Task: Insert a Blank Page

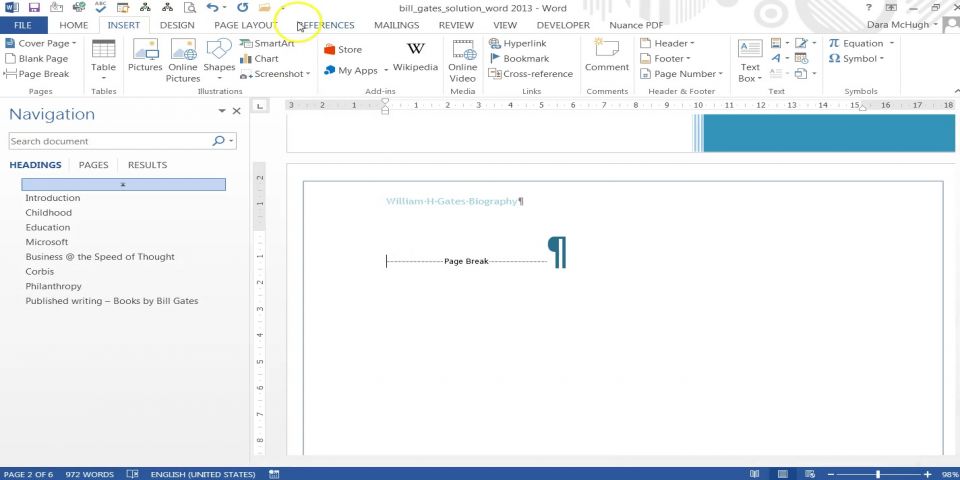Action: (36, 59)
